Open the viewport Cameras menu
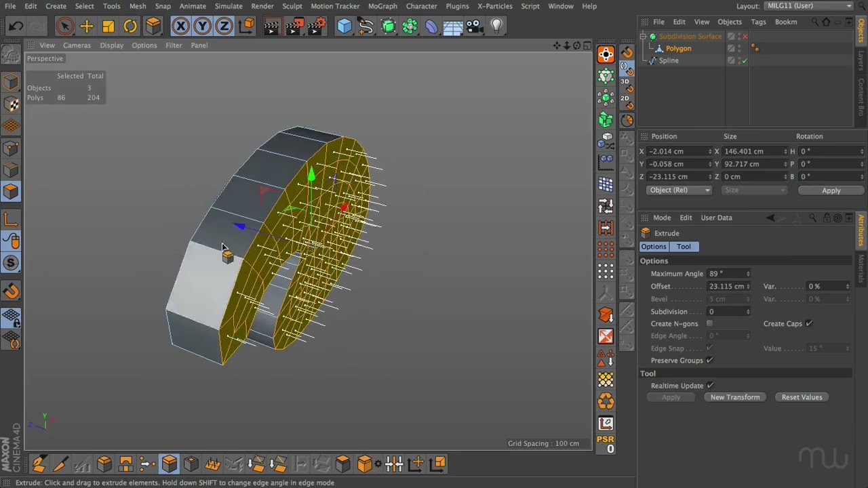868x488 pixels. (x=77, y=45)
